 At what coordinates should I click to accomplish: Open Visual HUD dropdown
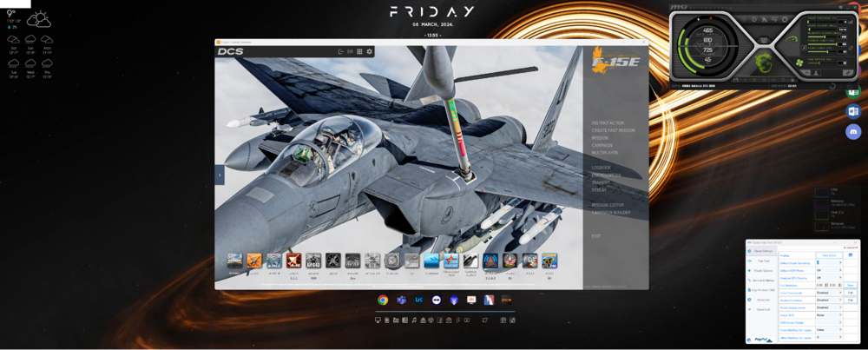tap(829, 315)
